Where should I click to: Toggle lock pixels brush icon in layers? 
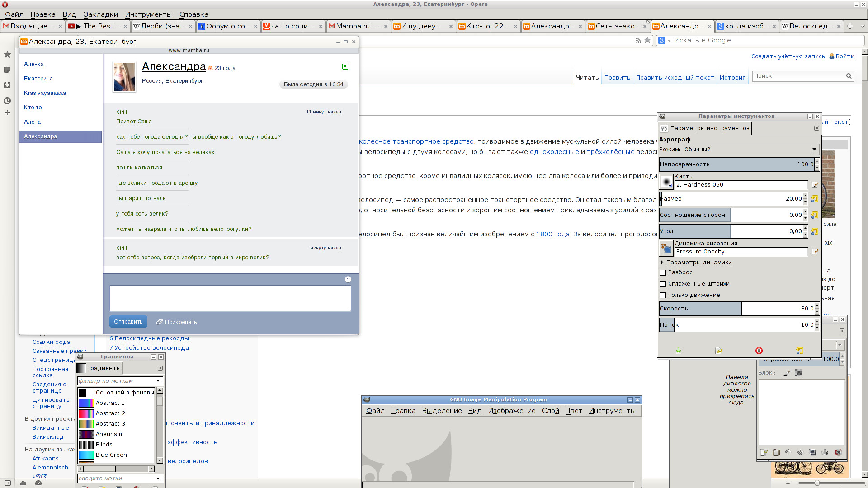point(787,373)
